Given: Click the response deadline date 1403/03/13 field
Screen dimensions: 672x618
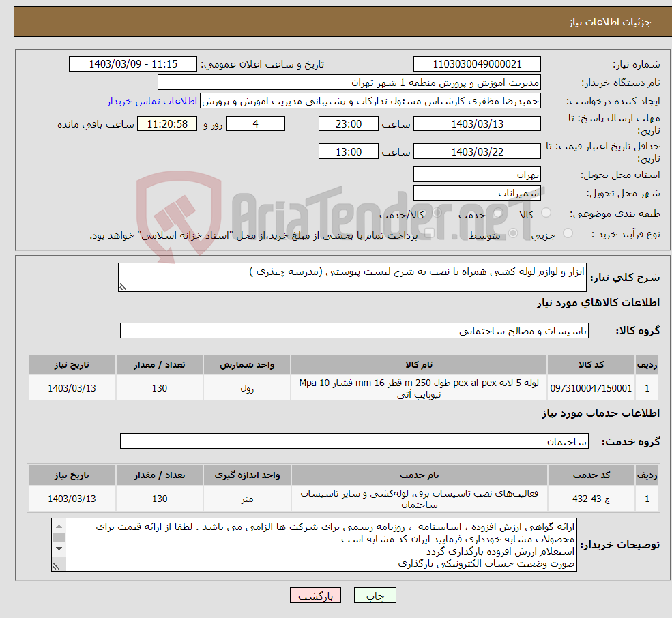Looking at the screenshot, I should [x=477, y=124].
